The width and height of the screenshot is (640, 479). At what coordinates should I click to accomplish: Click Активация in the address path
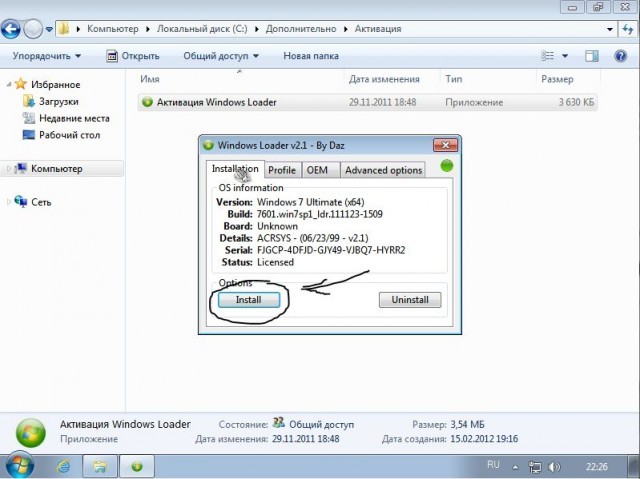pos(378,29)
